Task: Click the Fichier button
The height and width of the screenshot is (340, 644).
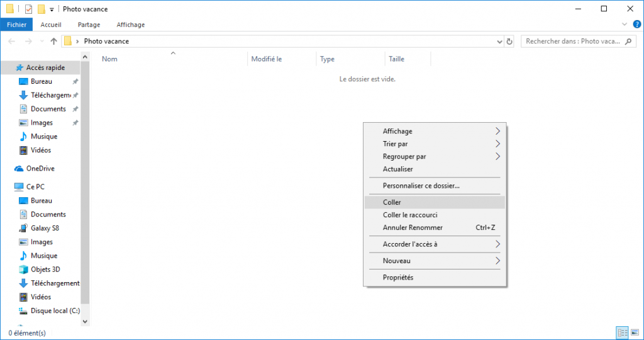Action: coord(16,25)
